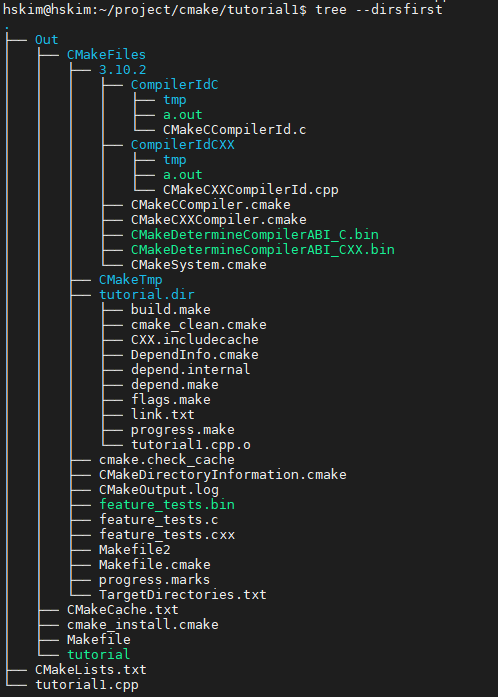Select the 'CompilerIdC' directory entry
Image resolution: width=498 pixels, height=697 pixels.
click(175, 84)
